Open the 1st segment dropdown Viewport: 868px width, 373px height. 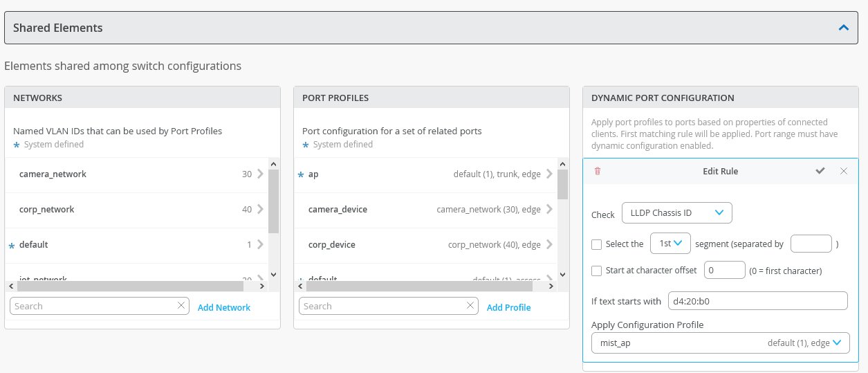point(670,244)
